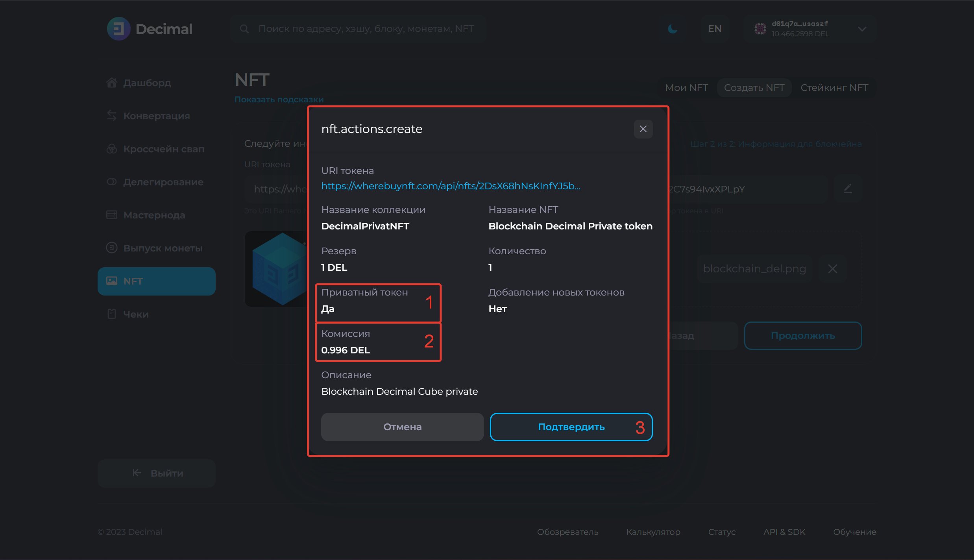Click the search magnifier icon
Screen dimensions: 974x560
[x=244, y=29]
